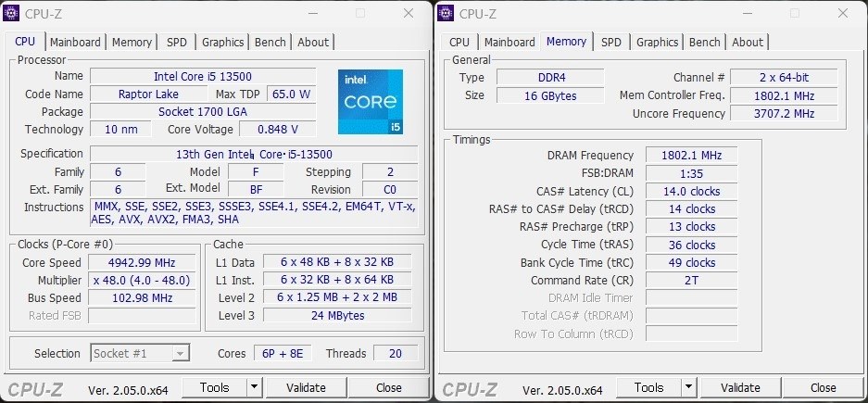The image size is (868, 403).
Task: Click the 36 clocks tRAS value
Action: click(691, 245)
